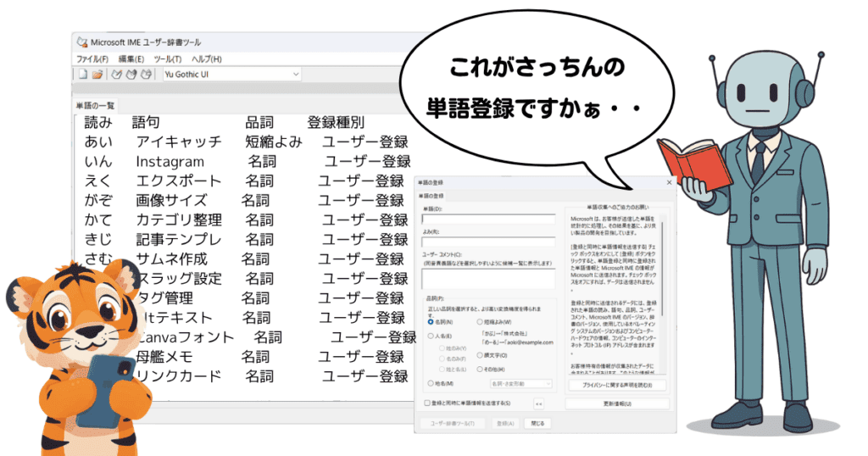Select the リンクカード word entry

(179, 376)
